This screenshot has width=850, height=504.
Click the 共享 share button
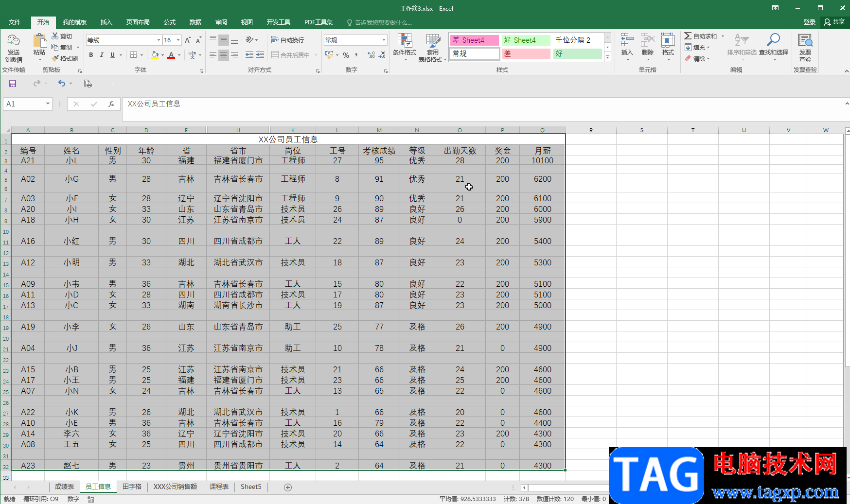(834, 22)
